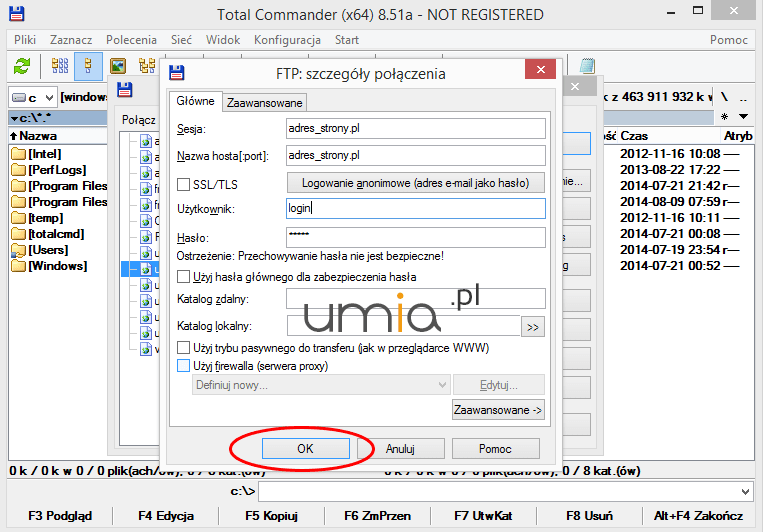Select the [Users] folder icon
Image resolution: width=763 pixels, height=532 pixels.
(x=18, y=250)
